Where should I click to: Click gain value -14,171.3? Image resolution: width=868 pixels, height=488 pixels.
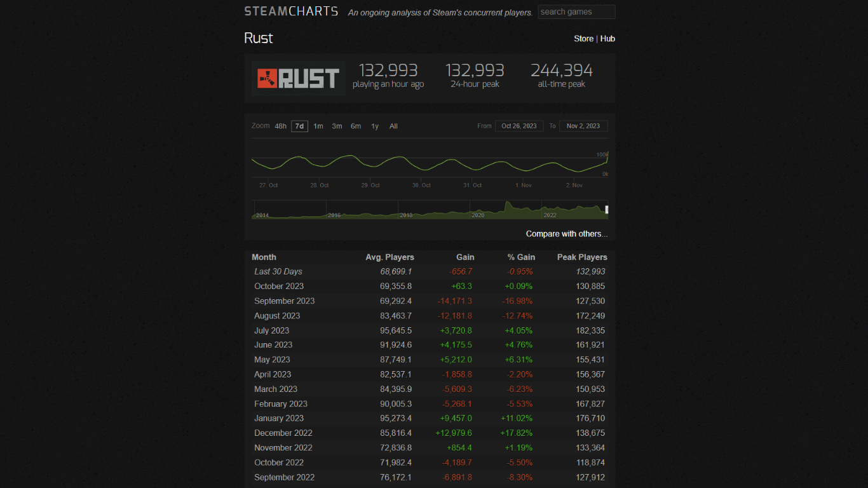(x=455, y=301)
